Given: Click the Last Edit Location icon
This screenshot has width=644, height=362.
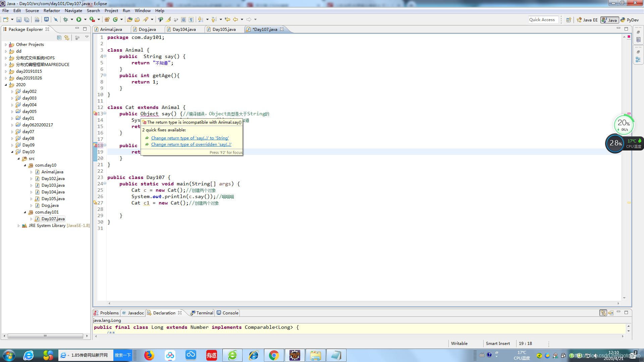Looking at the screenshot, I should pos(227,19).
